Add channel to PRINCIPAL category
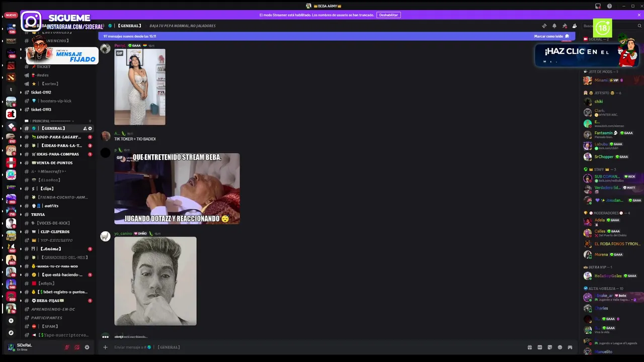 [90, 121]
